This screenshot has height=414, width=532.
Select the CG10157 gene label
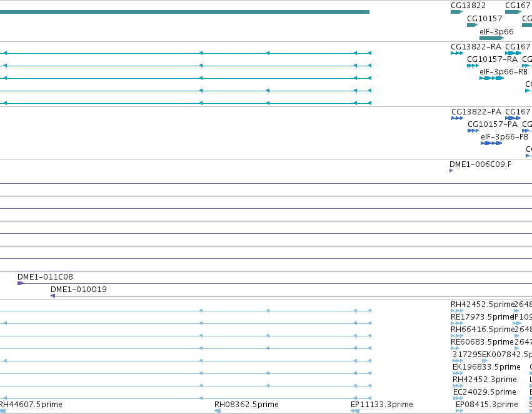pos(484,19)
